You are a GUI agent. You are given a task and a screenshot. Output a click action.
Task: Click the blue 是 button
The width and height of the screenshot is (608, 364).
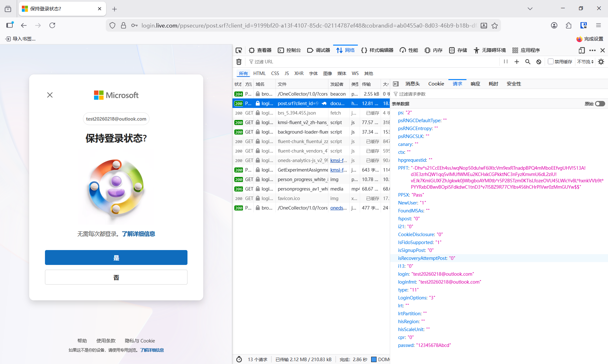click(x=116, y=258)
